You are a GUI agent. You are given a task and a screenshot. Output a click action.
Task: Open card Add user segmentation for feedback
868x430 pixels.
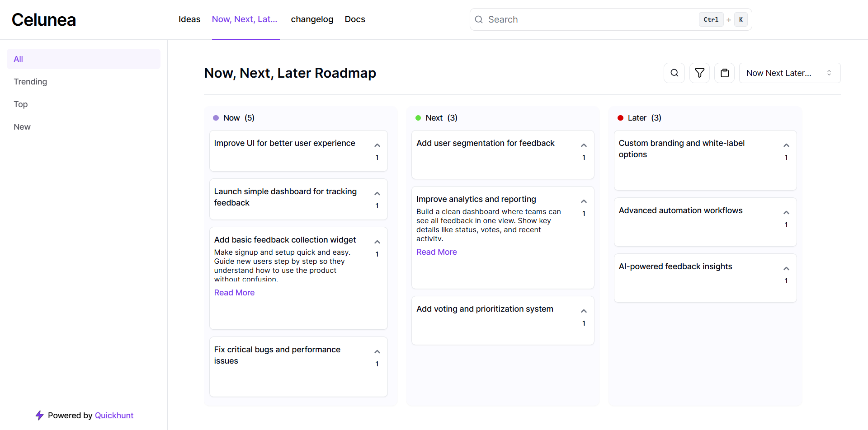[x=503, y=154]
